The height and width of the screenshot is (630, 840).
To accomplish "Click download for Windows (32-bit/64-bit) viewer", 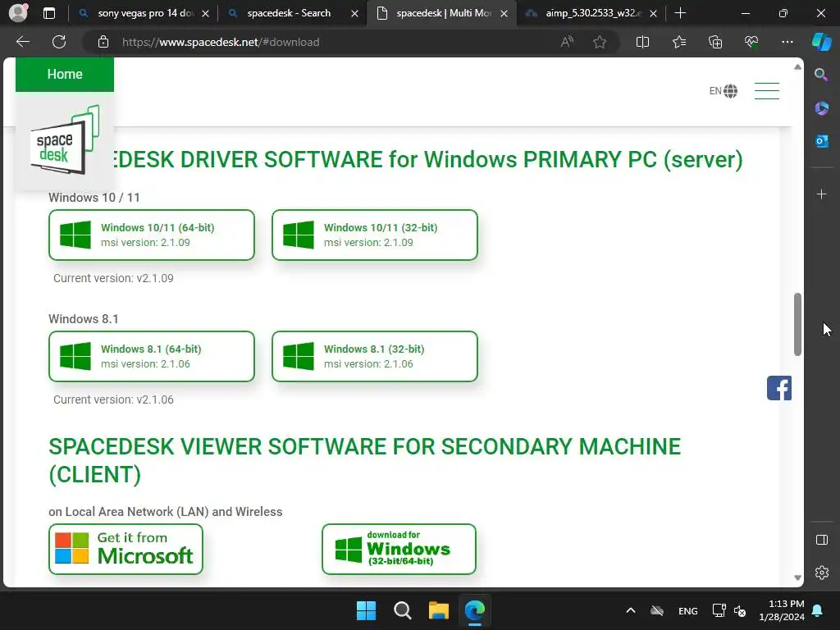I will click(x=399, y=549).
